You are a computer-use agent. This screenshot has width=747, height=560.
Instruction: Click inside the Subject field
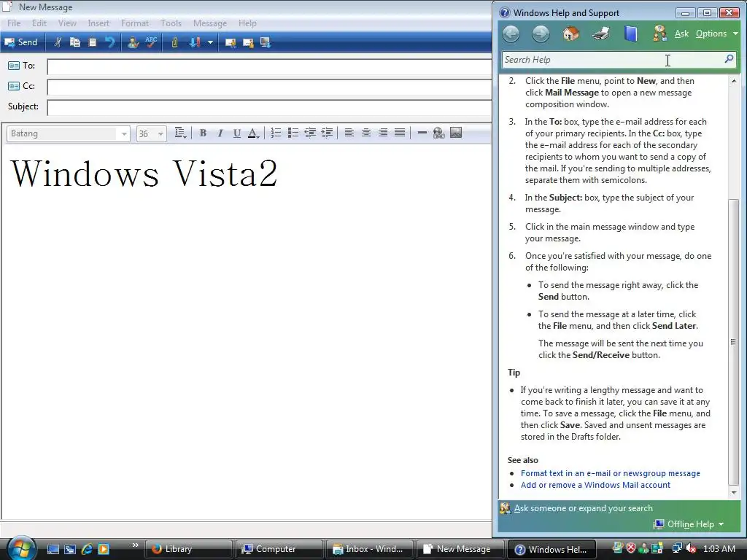pos(269,108)
